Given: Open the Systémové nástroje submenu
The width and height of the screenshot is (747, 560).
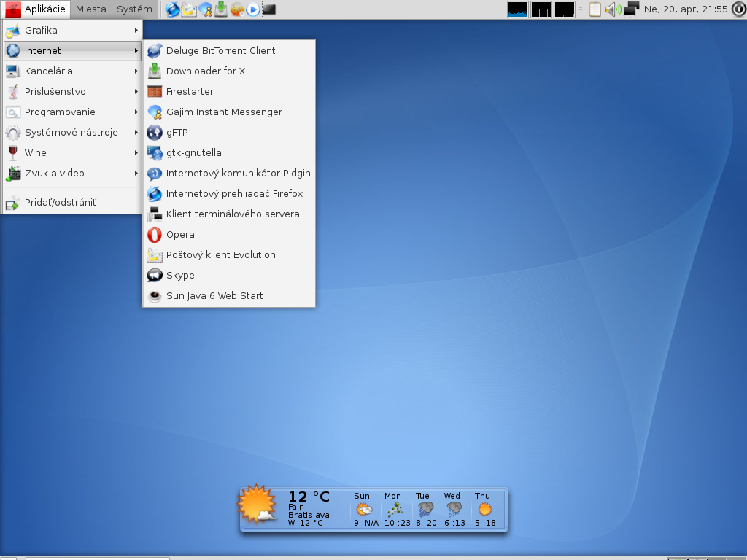Looking at the screenshot, I should (x=71, y=133).
